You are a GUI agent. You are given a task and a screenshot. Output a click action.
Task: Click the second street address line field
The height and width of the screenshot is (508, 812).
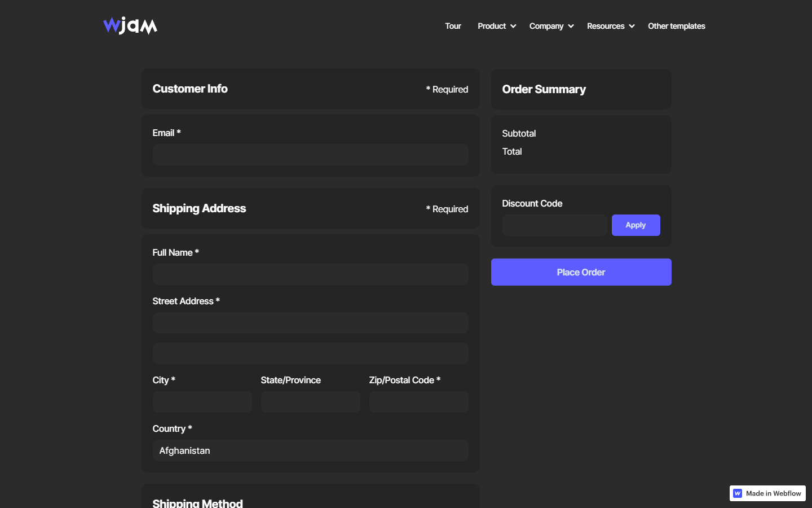[x=310, y=353]
